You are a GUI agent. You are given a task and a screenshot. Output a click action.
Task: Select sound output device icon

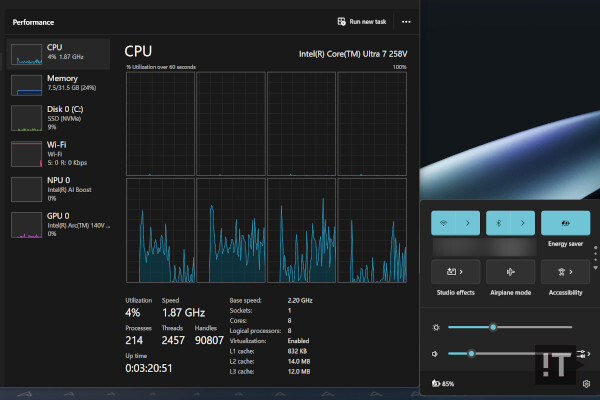(584, 353)
